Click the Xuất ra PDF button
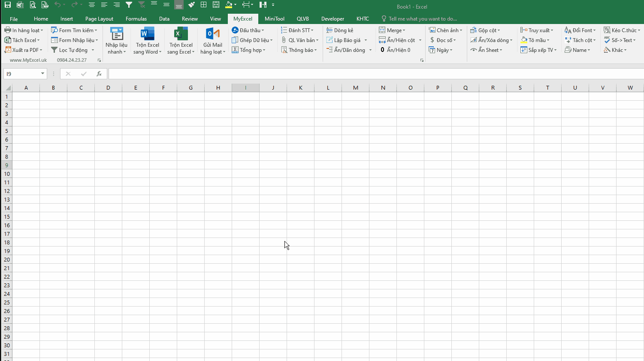The image size is (644, 361). 24,50
